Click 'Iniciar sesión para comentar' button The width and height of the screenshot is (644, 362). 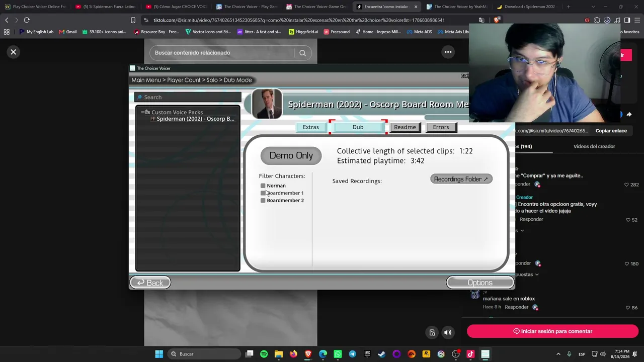click(552, 331)
